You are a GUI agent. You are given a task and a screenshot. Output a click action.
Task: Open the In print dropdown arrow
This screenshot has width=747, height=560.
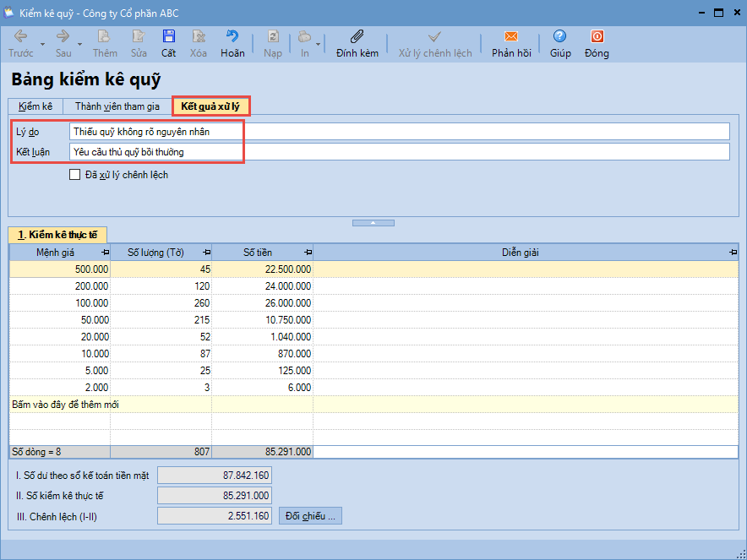pos(319,44)
